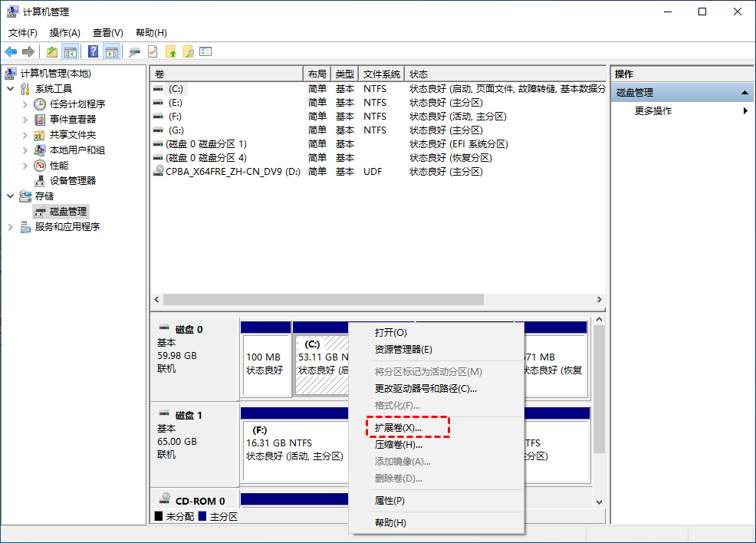Image resolution: width=756 pixels, height=543 pixels.
Task: Click the horizontal scrollbar of volume list
Action: 322,299
